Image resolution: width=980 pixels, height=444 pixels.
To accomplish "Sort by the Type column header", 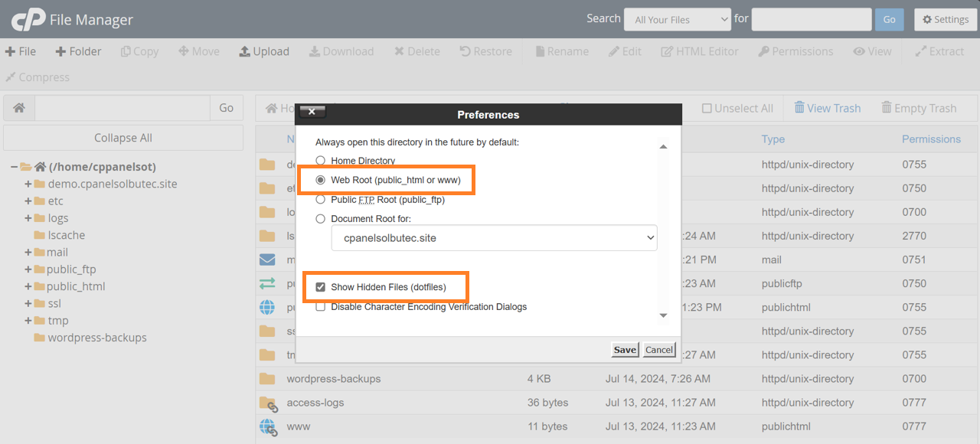I will (x=773, y=139).
